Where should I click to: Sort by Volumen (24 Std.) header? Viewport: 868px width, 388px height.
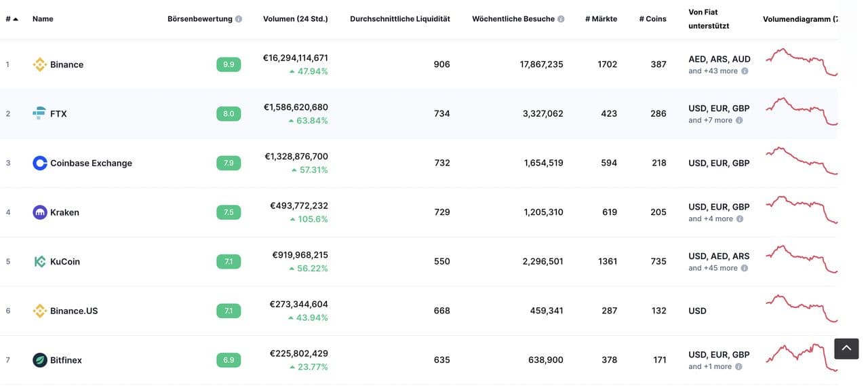pyautogui.click(x=295, y=19)
